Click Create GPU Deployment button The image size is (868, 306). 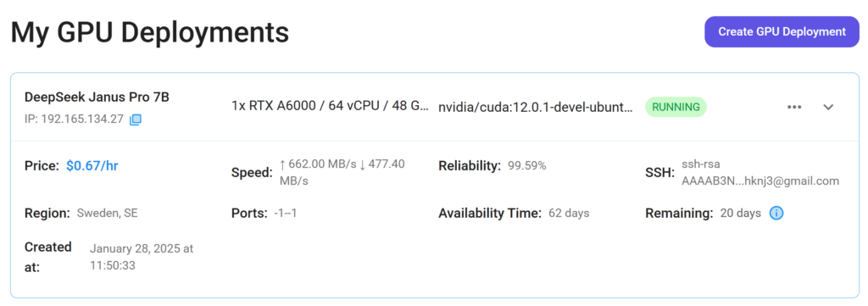tap(782, 31)
